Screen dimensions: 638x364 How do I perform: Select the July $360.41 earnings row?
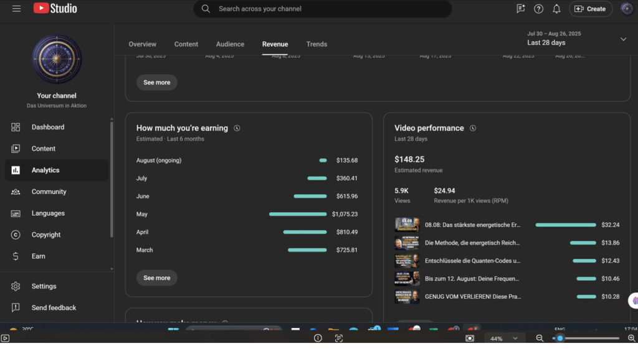click(x=247, y=179)
